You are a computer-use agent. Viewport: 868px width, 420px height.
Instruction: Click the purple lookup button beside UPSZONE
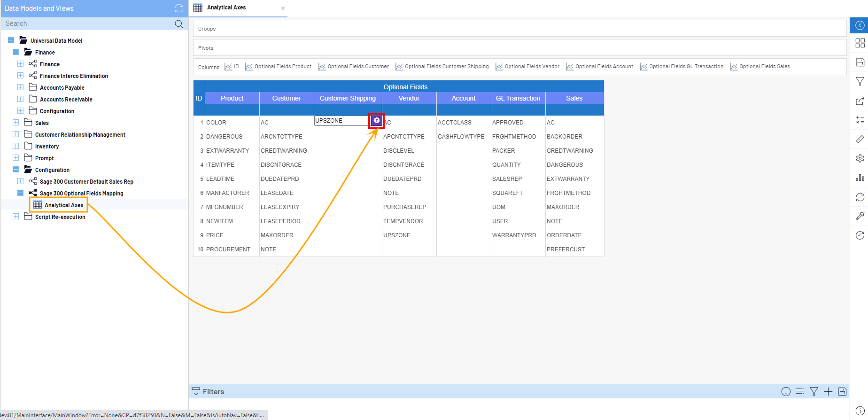376,121
